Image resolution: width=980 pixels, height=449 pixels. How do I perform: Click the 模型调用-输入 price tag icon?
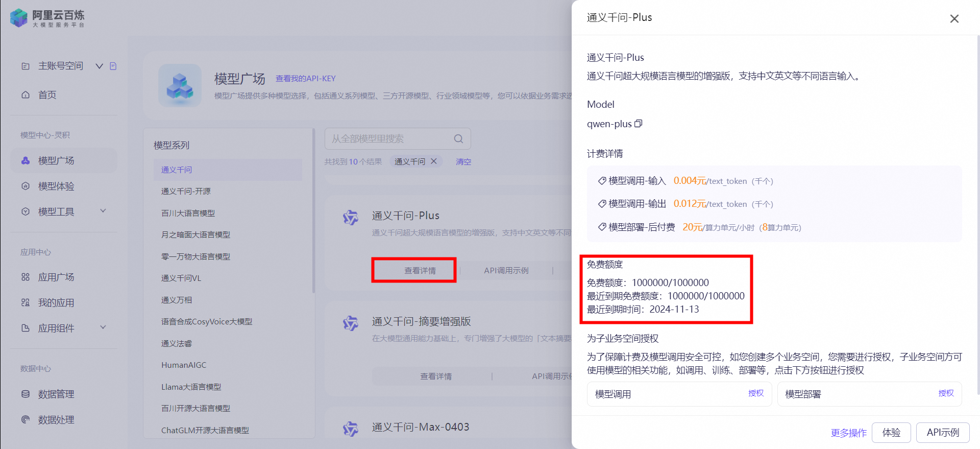tap(602, 181)
